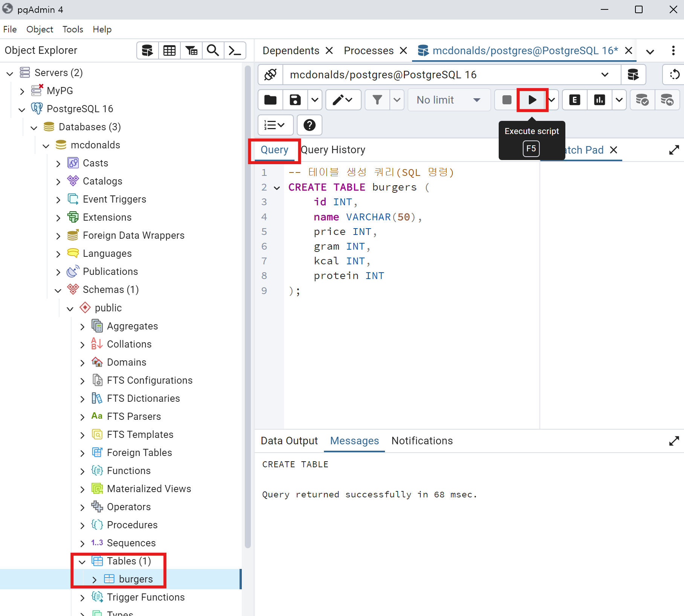684x616 pixels.
Task: Open execute options dropdown arrow
Action: 553,100
